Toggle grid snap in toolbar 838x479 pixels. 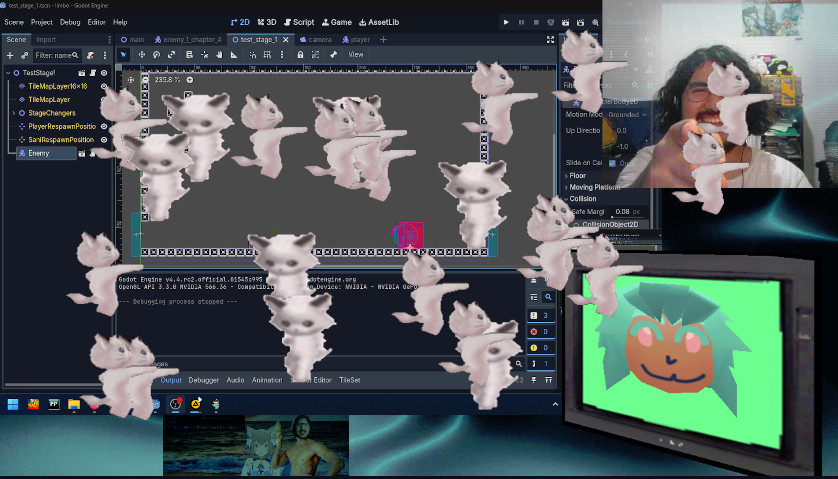[x=267, y=55]
